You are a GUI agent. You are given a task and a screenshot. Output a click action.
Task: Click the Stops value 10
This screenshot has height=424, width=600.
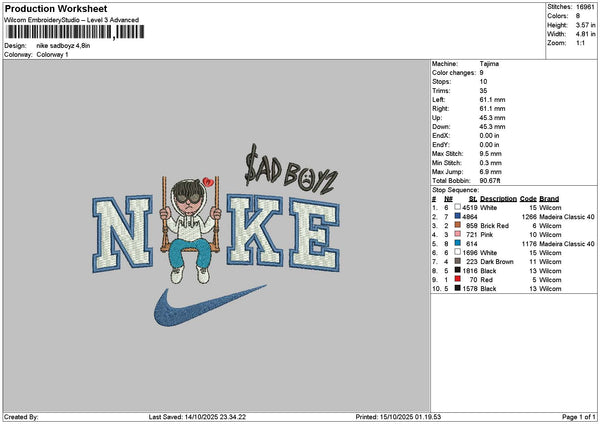pos(483,82)
